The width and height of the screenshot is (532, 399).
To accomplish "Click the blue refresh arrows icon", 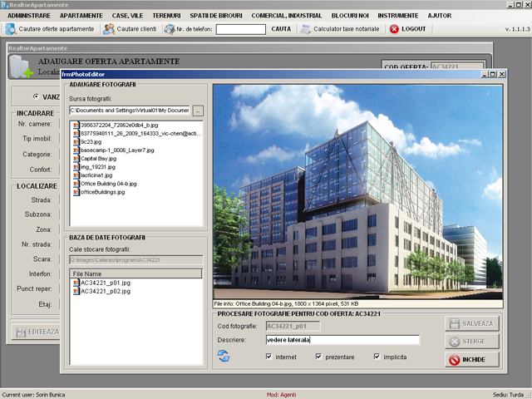I will 224,357.
